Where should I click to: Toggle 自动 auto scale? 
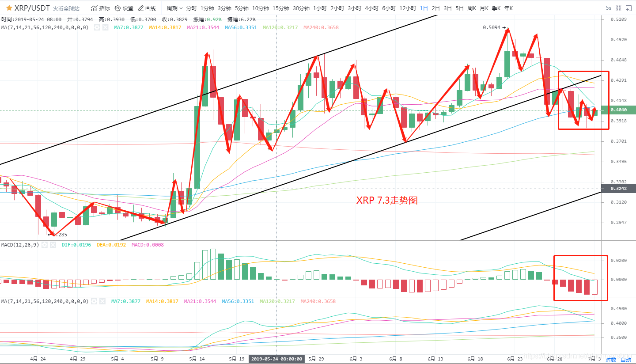(x=626, y=360)
